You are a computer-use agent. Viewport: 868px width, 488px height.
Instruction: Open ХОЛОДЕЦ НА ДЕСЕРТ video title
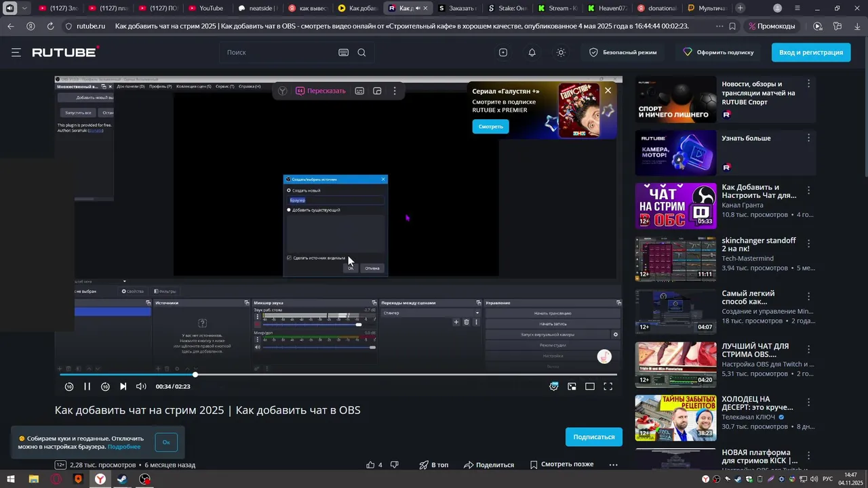[x=757, y=403]
